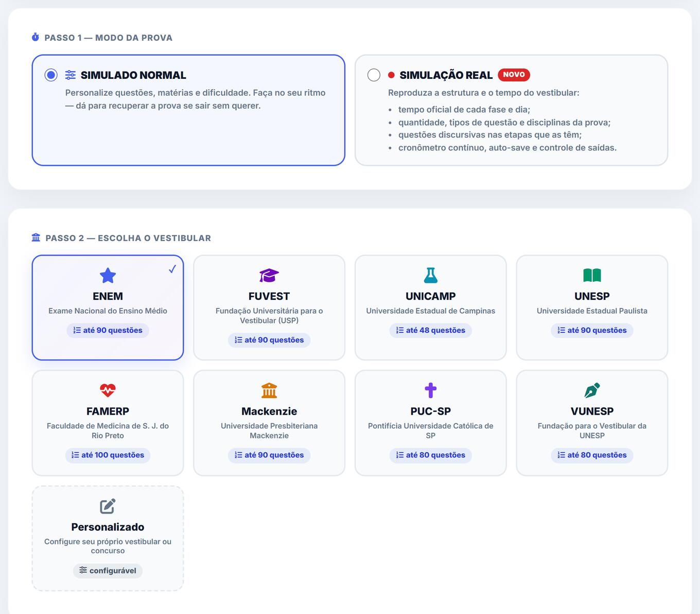Click the sliders icon beside Simulado Normal

(71, 75)
